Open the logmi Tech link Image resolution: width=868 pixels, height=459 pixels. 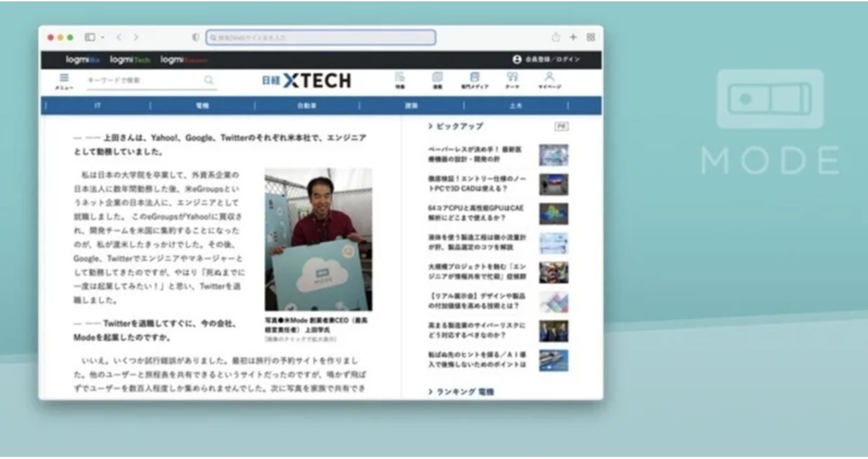tap(130, 60)
